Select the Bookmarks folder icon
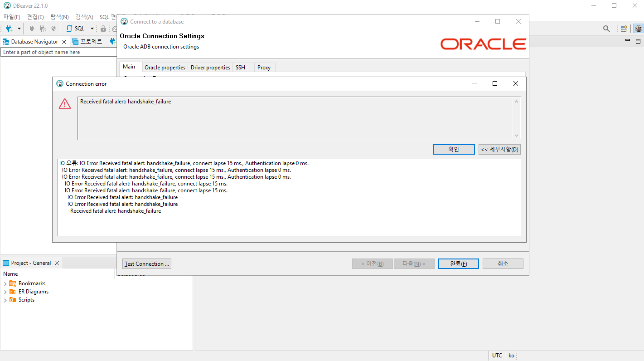644x361 pixels. click(x=13, y=283)
